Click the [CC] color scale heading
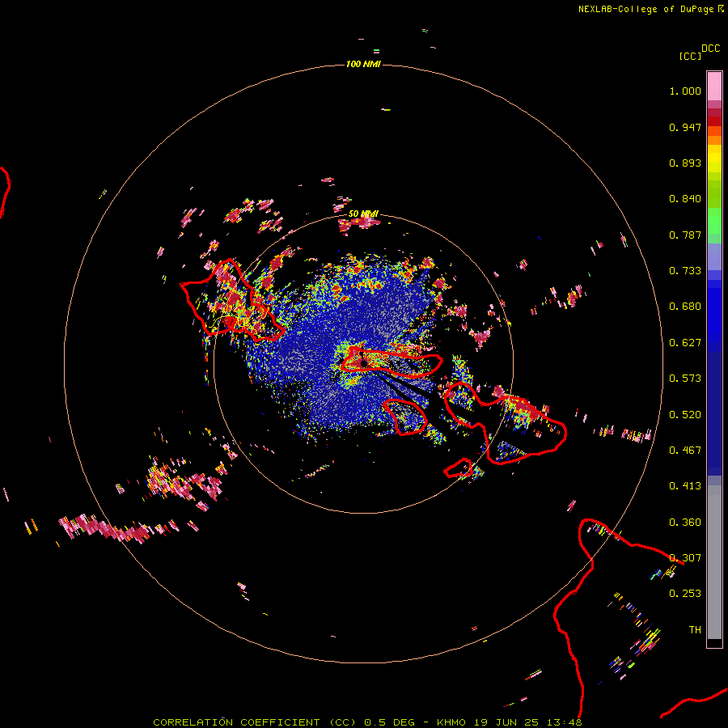Viewport: 728px width, 728px height. [x=690, y=56]
